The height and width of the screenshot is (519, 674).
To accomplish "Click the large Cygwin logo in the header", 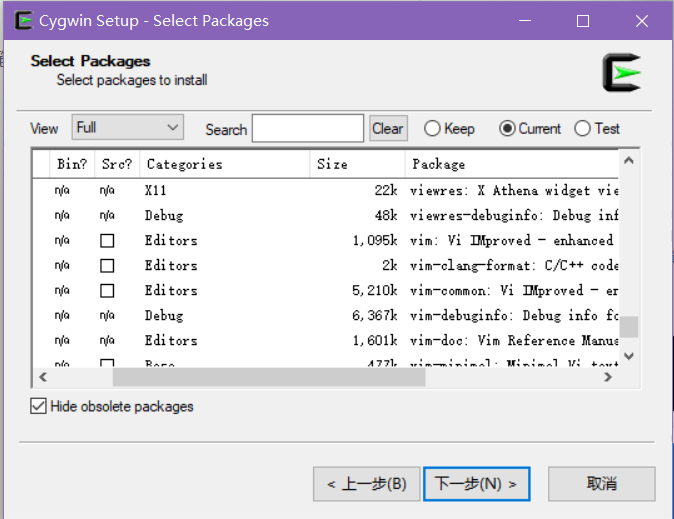I will pos(622,73).
